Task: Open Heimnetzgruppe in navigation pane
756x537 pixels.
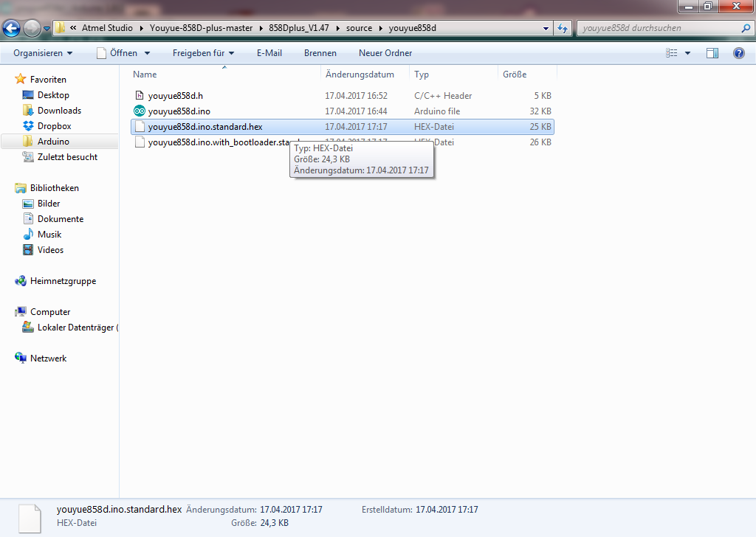Action: click(x=63, y=281)
